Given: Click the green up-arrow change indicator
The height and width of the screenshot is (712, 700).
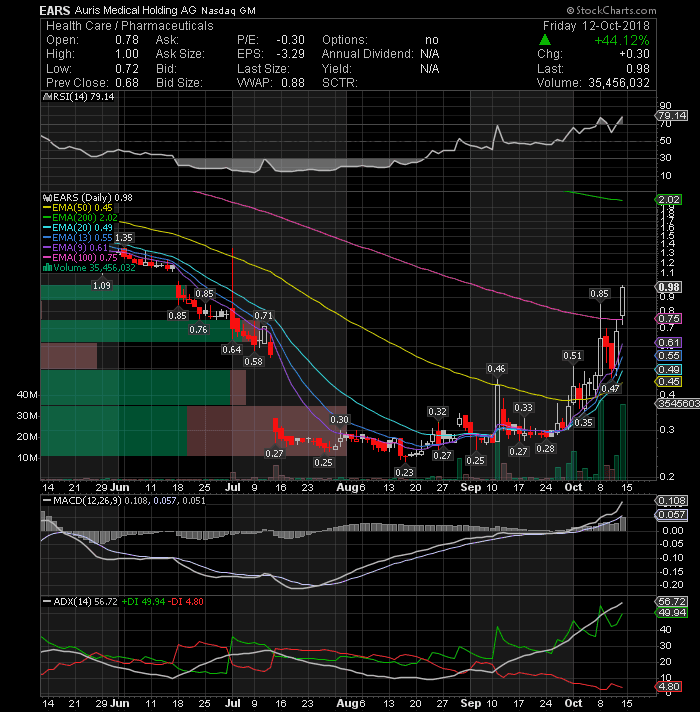Looking at the screenshot, I should click(545, 40).
